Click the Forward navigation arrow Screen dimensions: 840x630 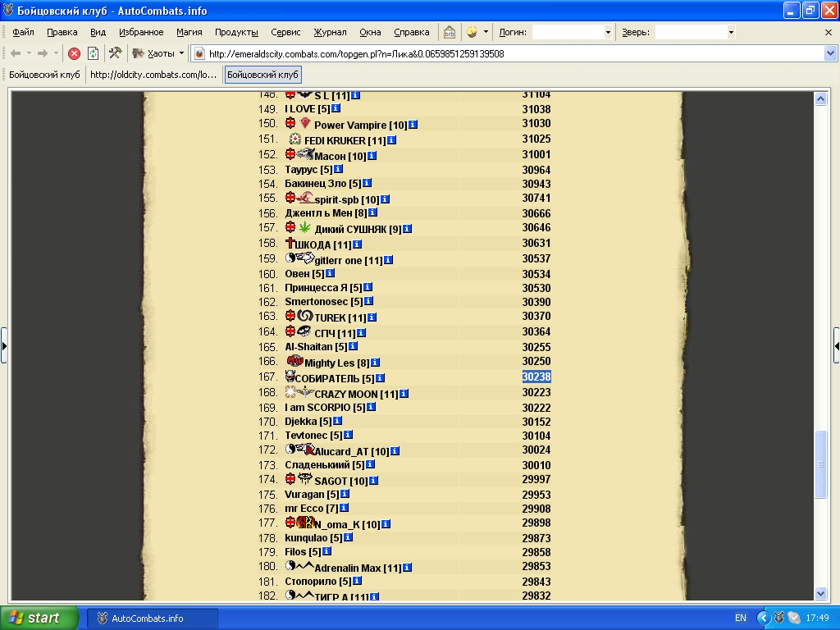[x=43, y=53]
